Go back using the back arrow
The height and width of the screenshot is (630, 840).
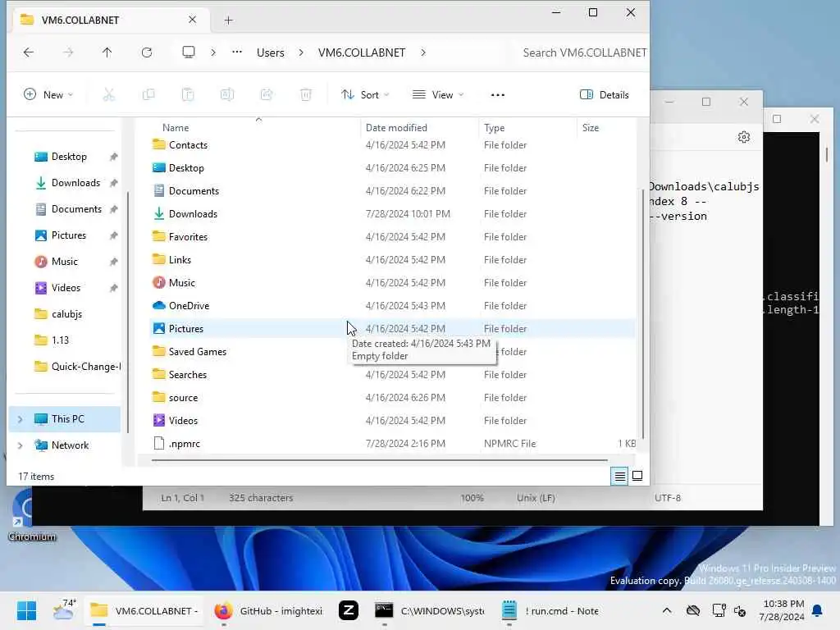pyautogui.click(x=29, y=52)
